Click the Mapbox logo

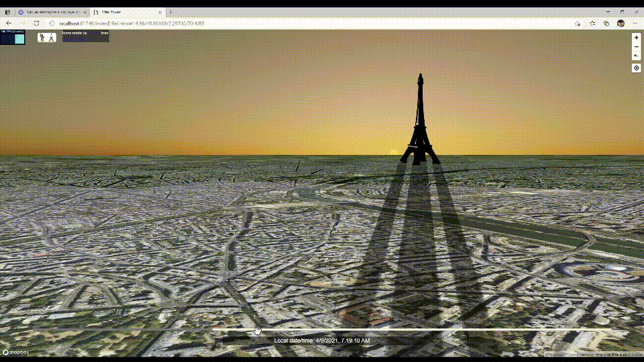pos(16,352)
